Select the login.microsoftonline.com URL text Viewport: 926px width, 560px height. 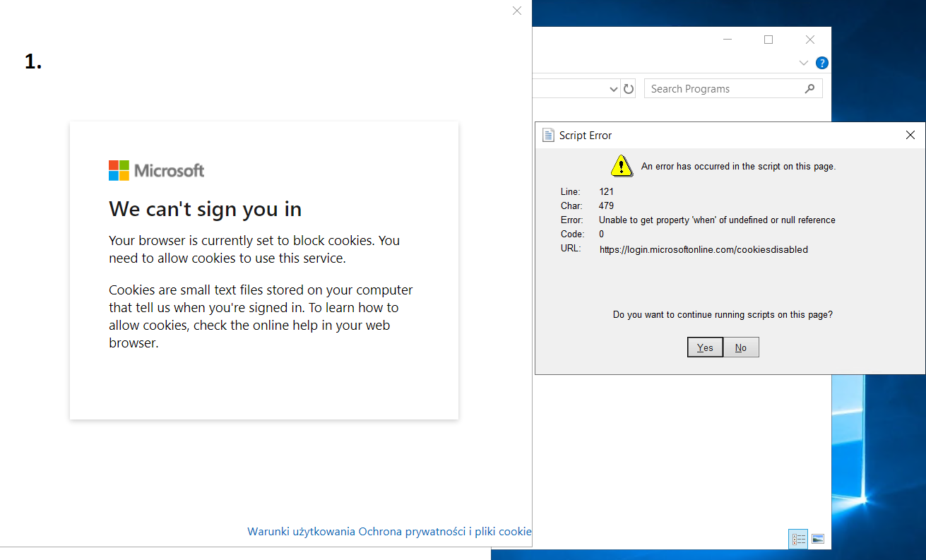pyautogui.click(x=704, y=249)
